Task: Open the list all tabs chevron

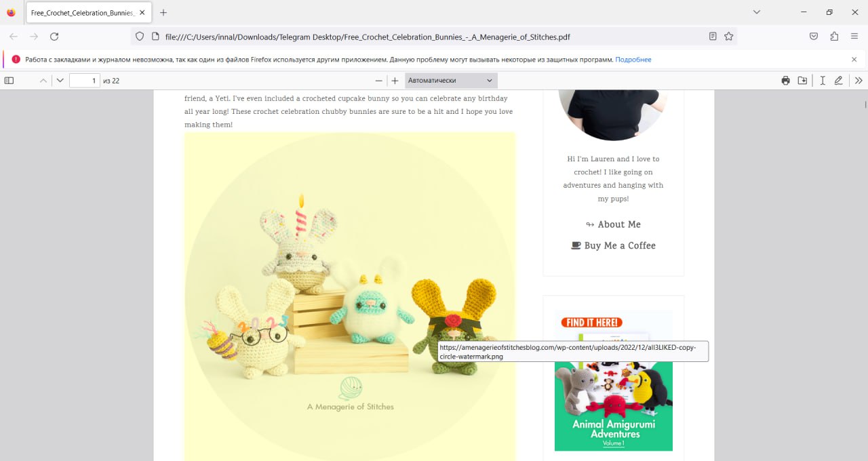Action: 757,12
